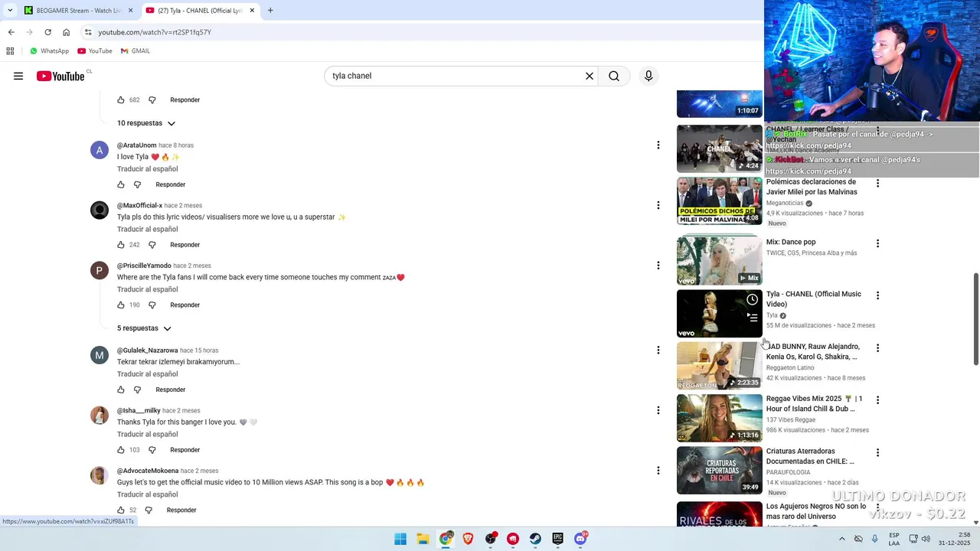Open options for Tyla - CHANEL Official Music Video

(877, 295)
